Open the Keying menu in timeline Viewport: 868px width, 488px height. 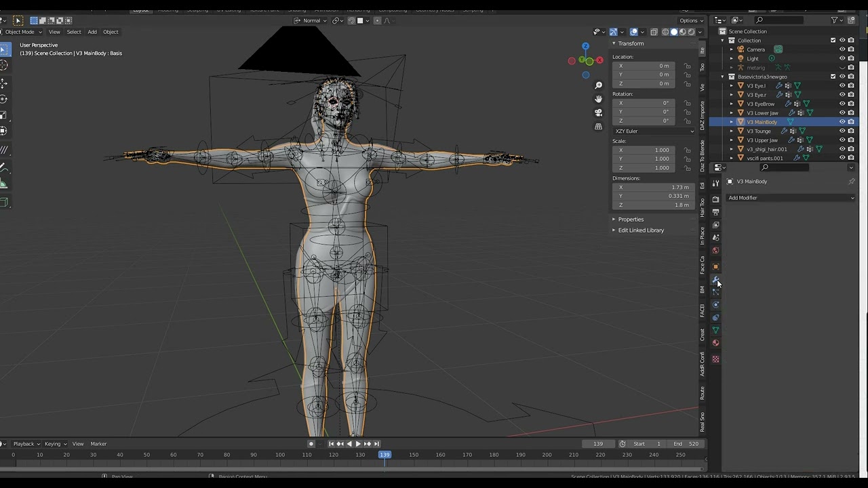coord(54,444)
